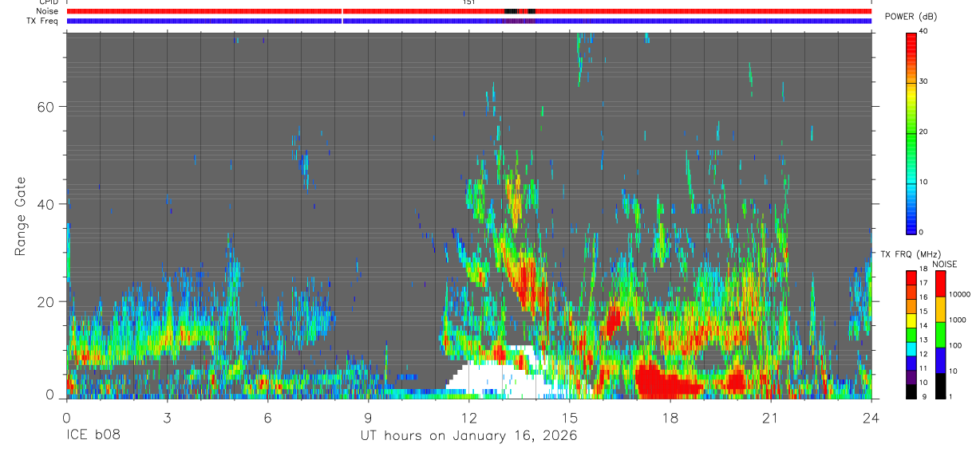Click the 18 tick on UT hours axis
The image size is (980, 452).
pyautogui.click(x=670, y=418)
